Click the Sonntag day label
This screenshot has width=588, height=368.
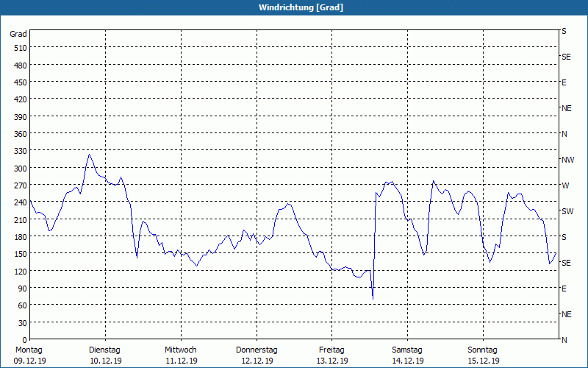[x=482, y=350]
